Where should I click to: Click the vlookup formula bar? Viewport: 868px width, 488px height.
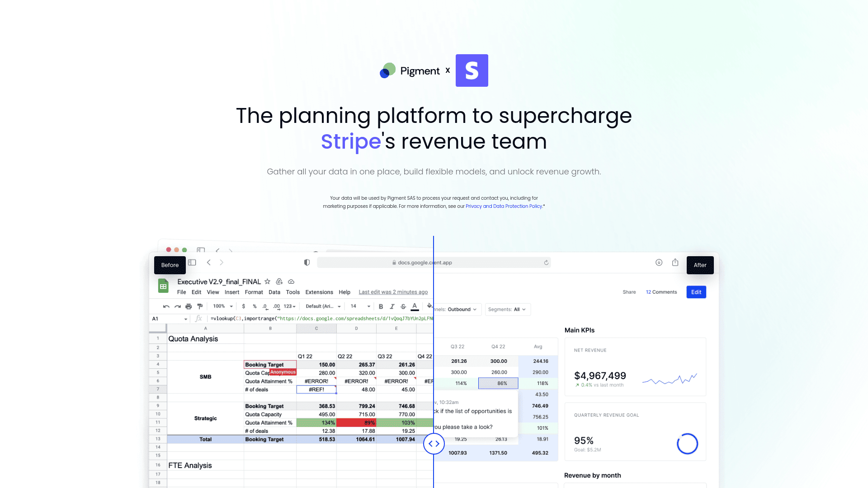(321, 319)
